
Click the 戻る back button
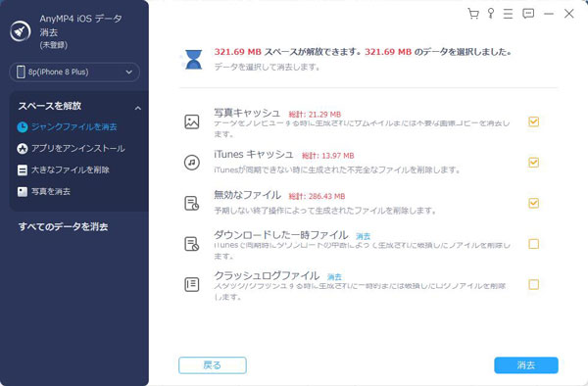click(x=213, y=365)
